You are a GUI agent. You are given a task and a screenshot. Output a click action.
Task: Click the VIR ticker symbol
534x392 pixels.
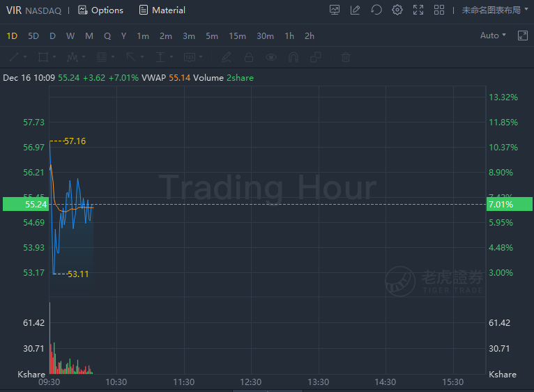14,10
